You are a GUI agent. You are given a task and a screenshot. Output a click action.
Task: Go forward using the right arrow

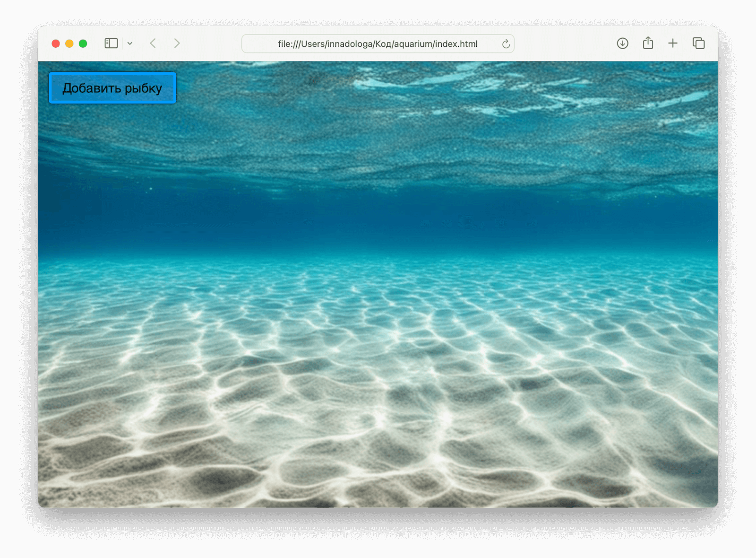pyautogui.click(x=177, y=44)
